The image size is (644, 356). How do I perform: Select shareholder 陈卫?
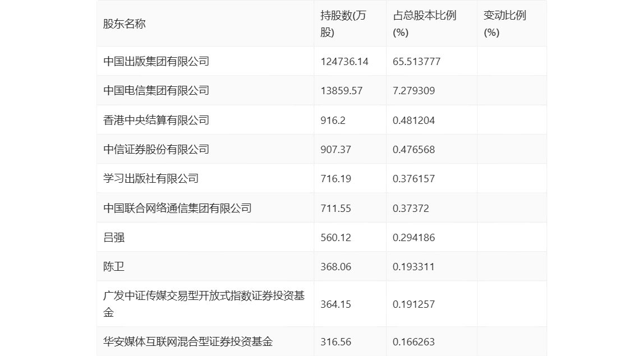(114, 266)
